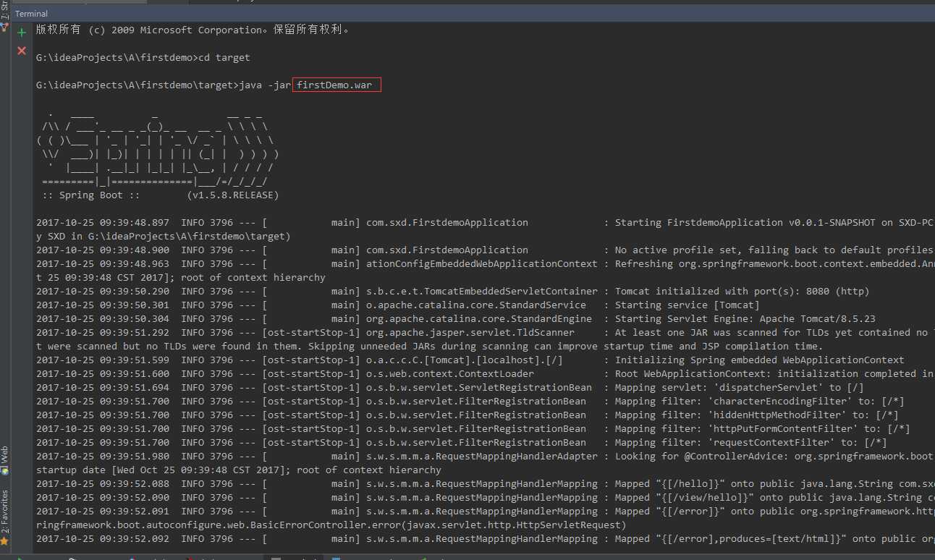Click the 'httpPutFormContentFilter' mapping message
The image size is (935, 560).
click(763, 429)
